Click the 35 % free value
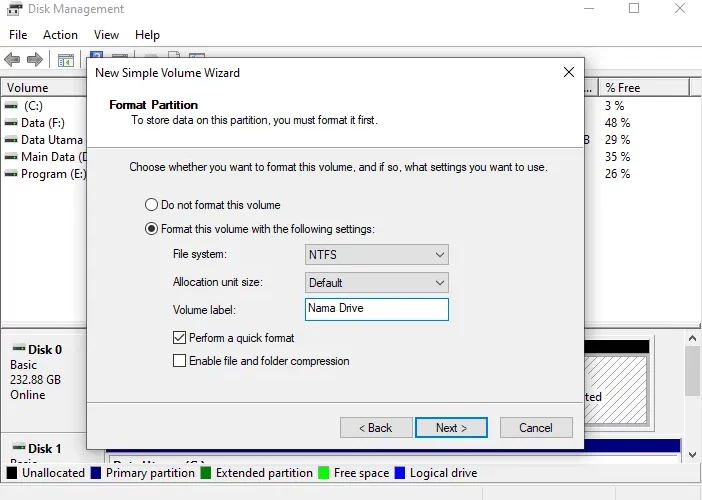The image size is (702, 500). [x=617, y=157]
